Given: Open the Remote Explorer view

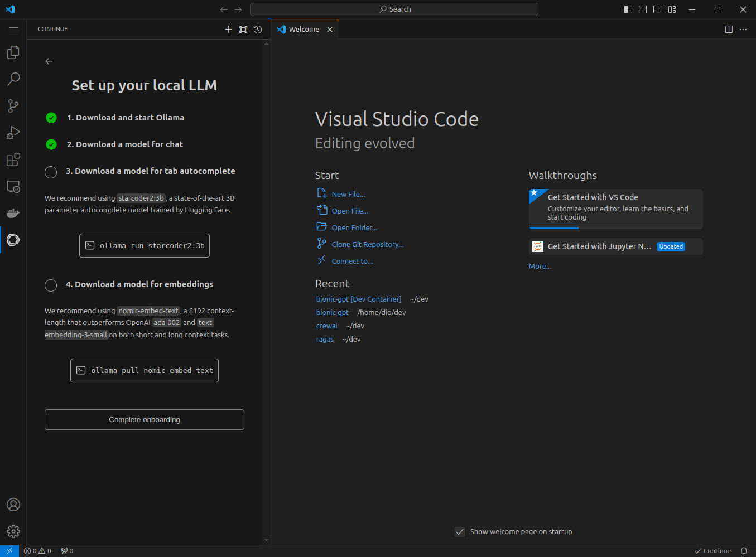Looking at the screenshot, I should click(x=13, y=187).
